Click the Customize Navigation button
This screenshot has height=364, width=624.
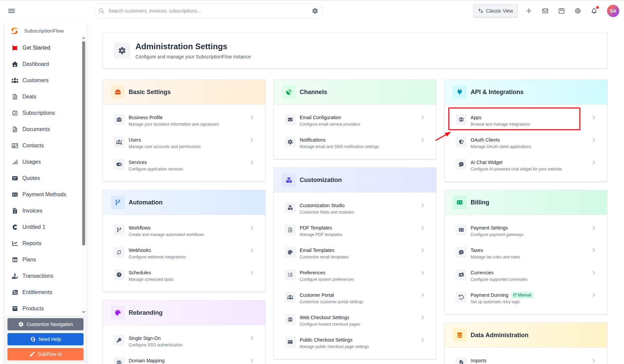pos(45,324)
